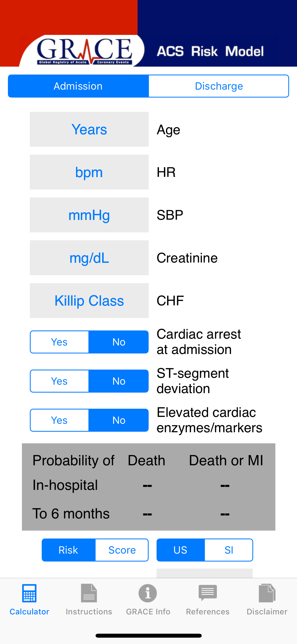Tap the GRACE Info icon
This screenshot has width=297, height=644.
[x=148, y=594]
